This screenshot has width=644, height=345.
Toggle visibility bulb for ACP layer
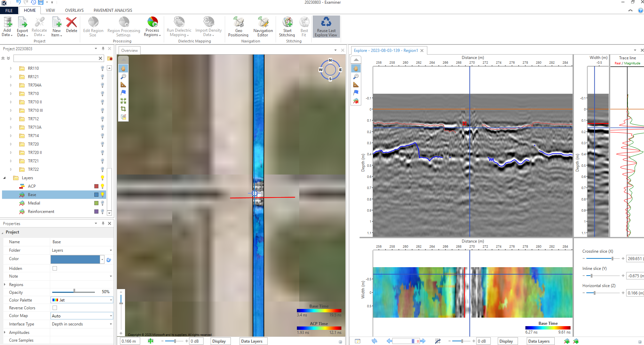point(102,186)
